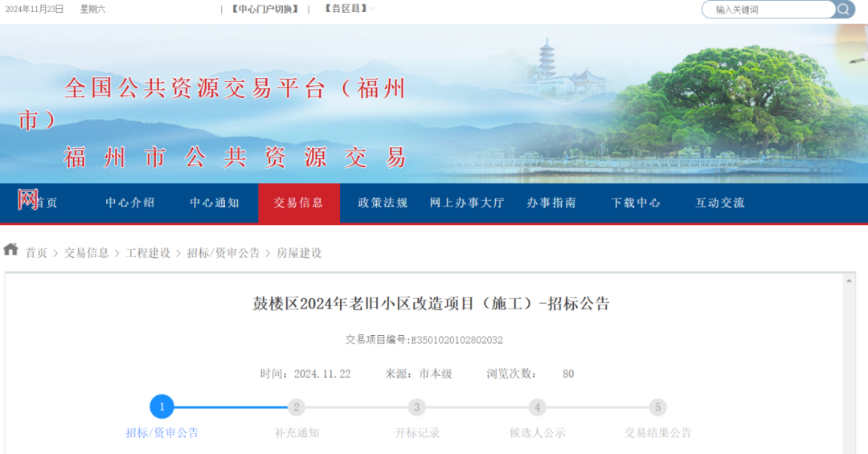Click the search magnifier icon
This screenshot has width=868, height=454.
[x=843, y=10]
